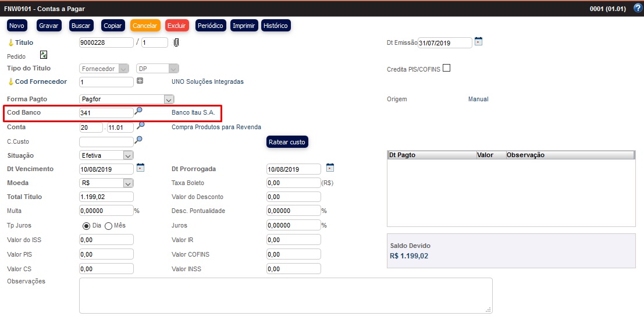Viewport: 644px width, 316px height.
Task: Click the Pedido refresh document icon
Action: tap(44, 55)
